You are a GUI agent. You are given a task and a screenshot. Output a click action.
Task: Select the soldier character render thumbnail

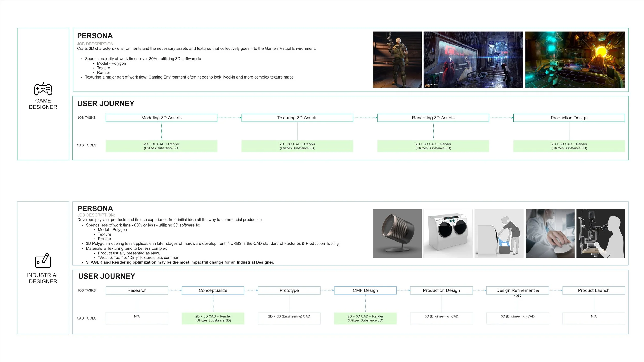(x=397, y=59)
